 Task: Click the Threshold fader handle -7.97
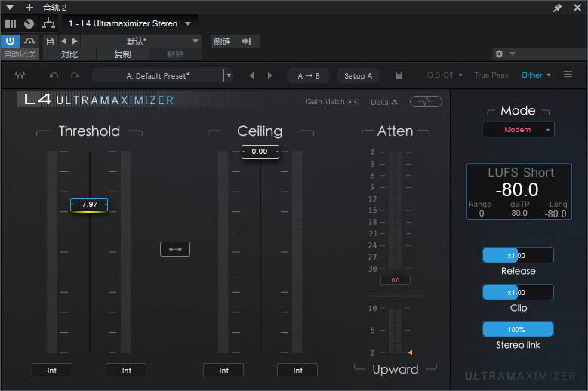[89, 205]
